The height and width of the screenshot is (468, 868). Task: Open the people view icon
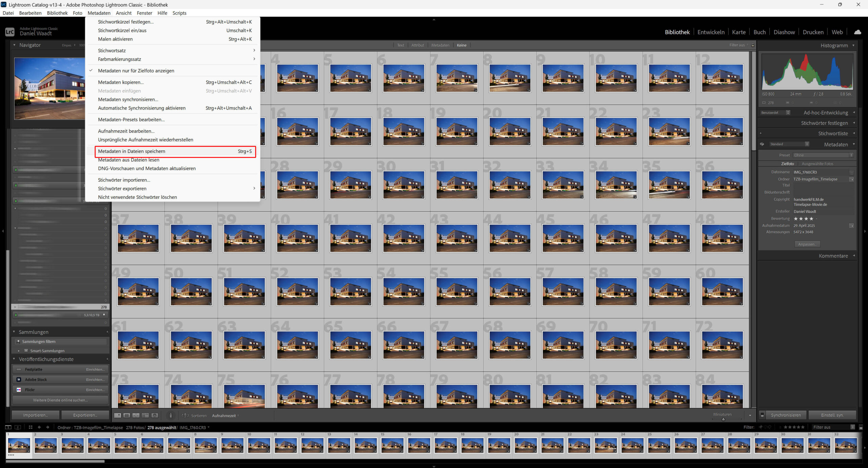pos(155,415)
